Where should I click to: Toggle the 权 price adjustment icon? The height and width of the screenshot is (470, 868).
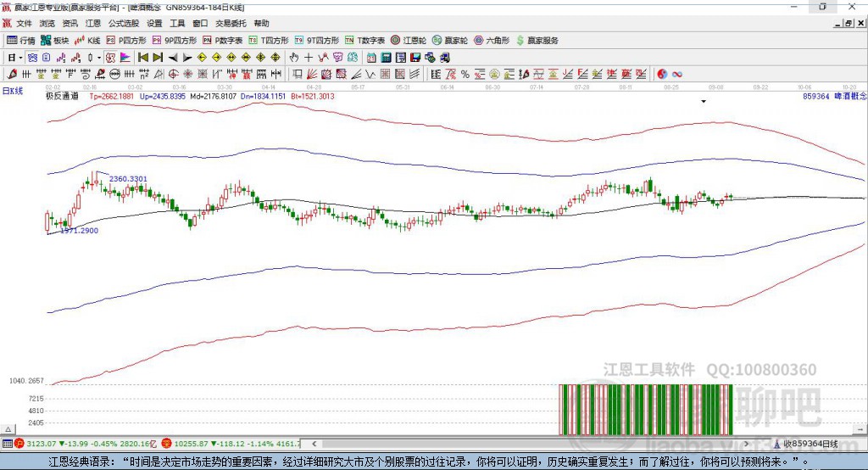tap(111, 58)
